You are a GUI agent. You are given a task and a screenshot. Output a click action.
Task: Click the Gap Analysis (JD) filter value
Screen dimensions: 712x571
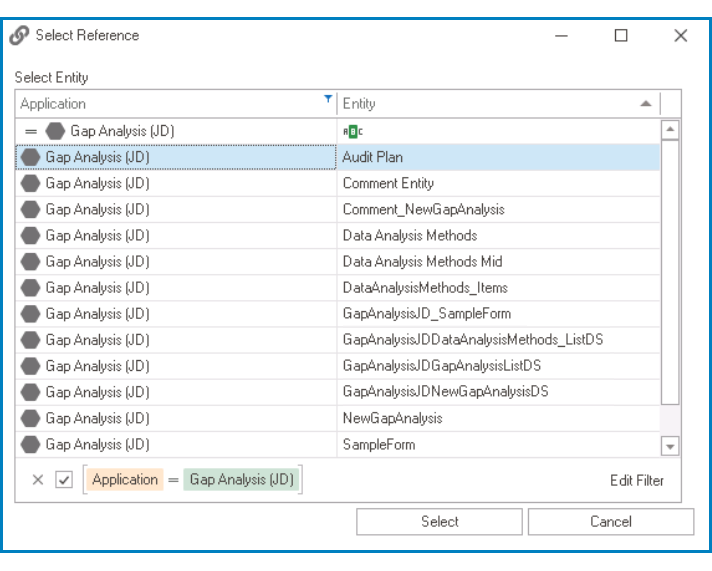242,480
